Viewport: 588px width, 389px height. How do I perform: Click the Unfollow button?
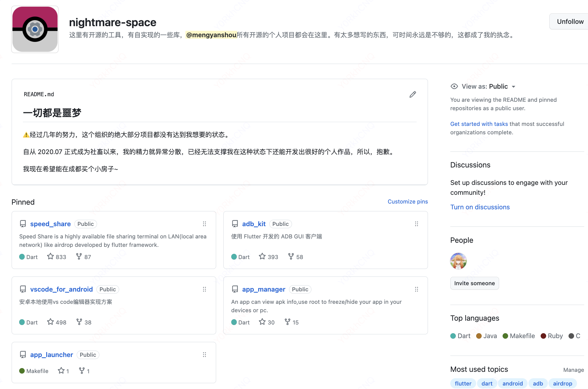[x=570, y=22]
